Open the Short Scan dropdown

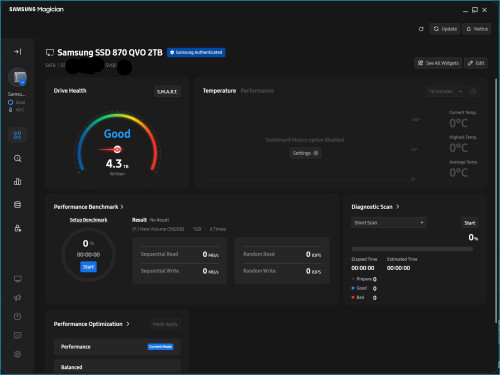[389, 223]
